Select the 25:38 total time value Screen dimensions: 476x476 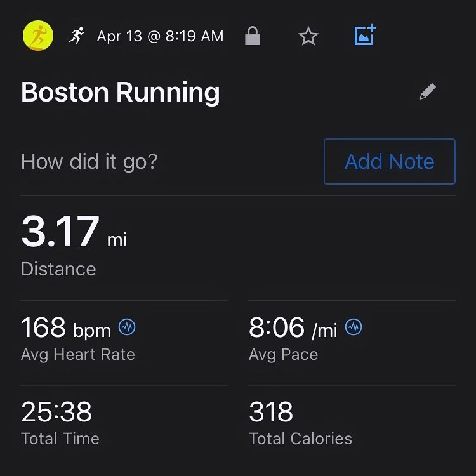[56, 413]
